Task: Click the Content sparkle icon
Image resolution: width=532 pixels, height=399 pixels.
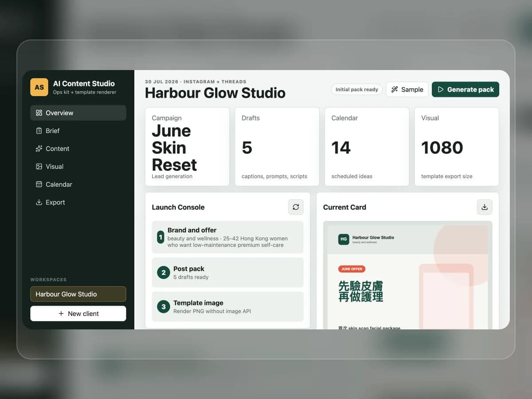Action: click(x=39, y=149)
